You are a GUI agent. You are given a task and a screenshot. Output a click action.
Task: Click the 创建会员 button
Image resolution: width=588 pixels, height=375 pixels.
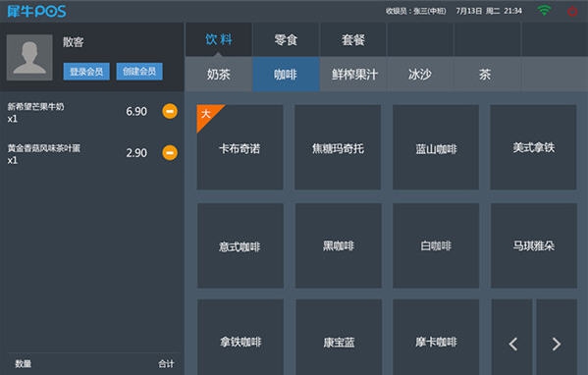click(x=139, y=72)
